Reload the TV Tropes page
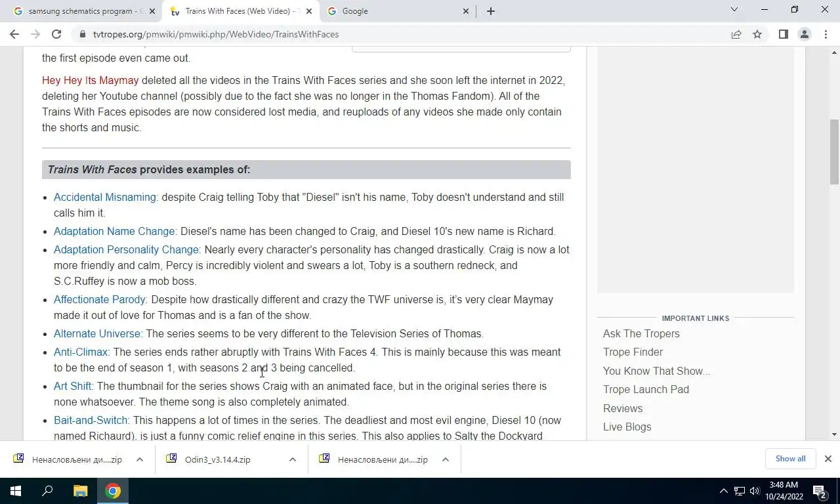Image resolution: width=840 pixels, height=504 pixels. click(56, 34)
